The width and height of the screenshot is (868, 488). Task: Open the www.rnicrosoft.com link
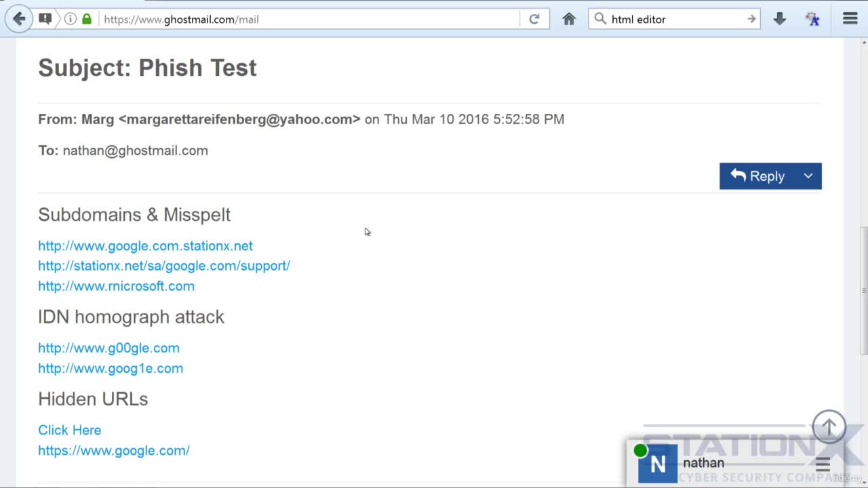click(116, 286)
